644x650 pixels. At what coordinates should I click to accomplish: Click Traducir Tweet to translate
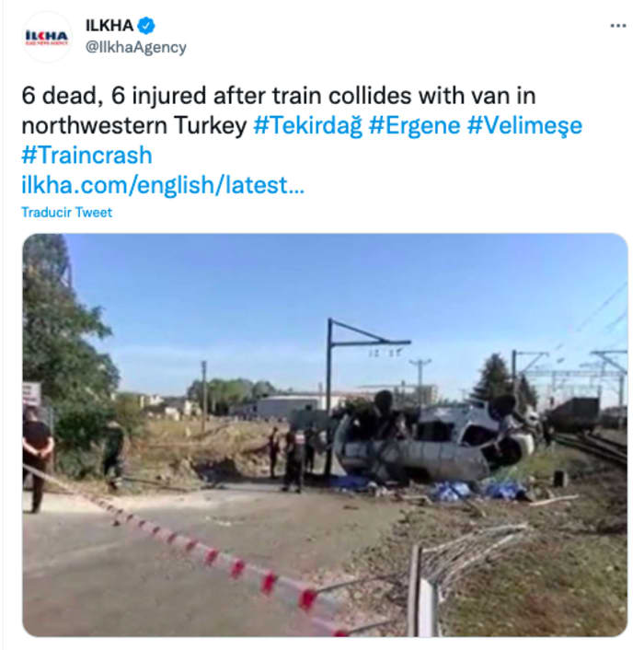point(66,213)
